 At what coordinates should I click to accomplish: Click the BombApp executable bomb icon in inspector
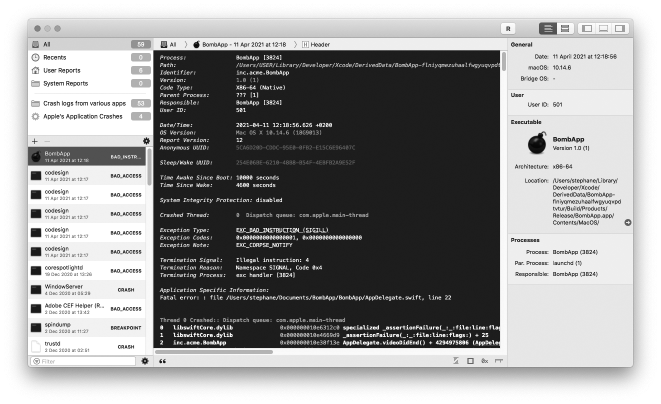click(537, 143)
